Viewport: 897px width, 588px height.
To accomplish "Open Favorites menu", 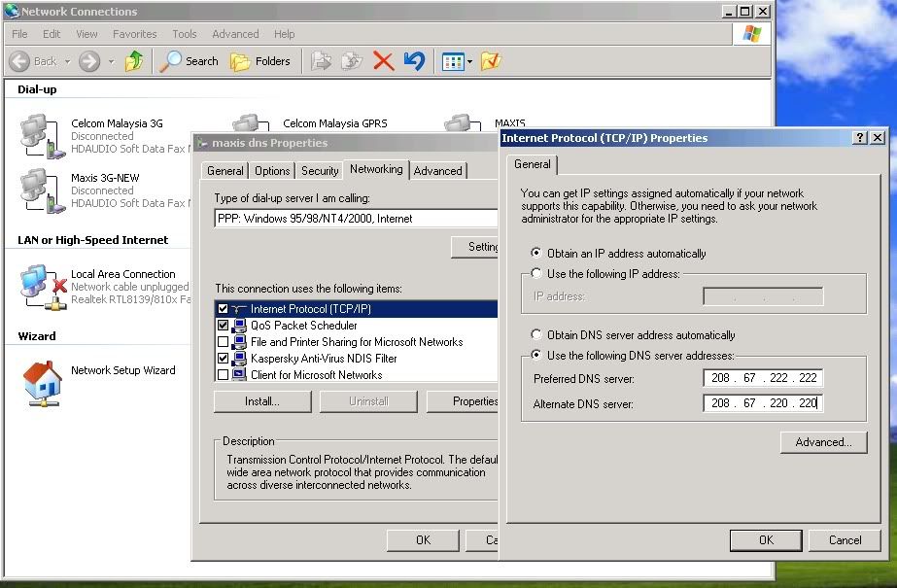I will point(134,34).
